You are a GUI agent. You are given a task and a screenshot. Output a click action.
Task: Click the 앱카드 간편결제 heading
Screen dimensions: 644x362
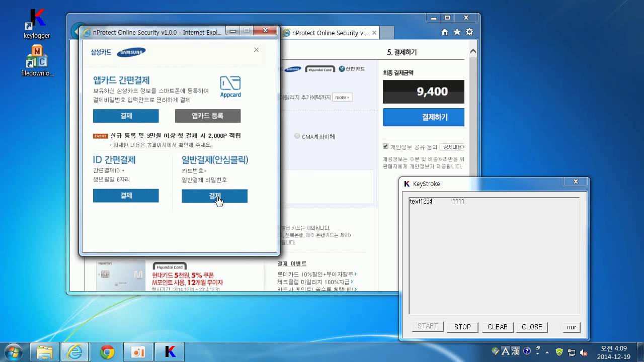click(121, 80)
